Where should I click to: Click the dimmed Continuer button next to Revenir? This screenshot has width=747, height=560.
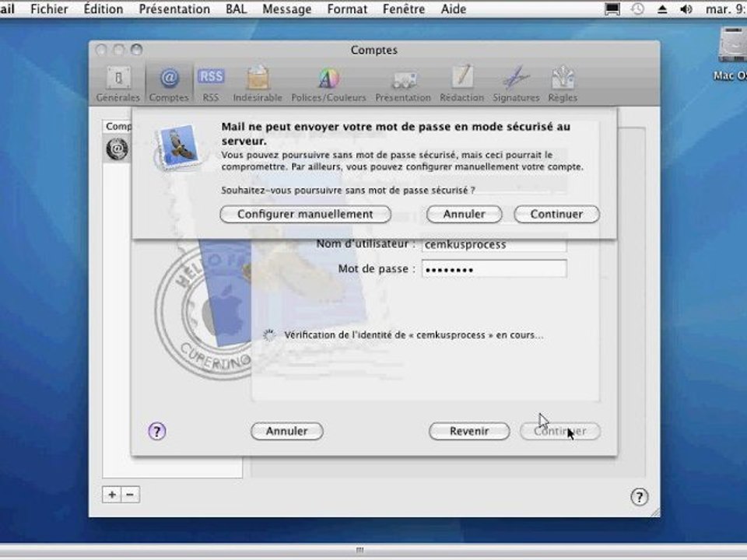click(x=559, y=432)
